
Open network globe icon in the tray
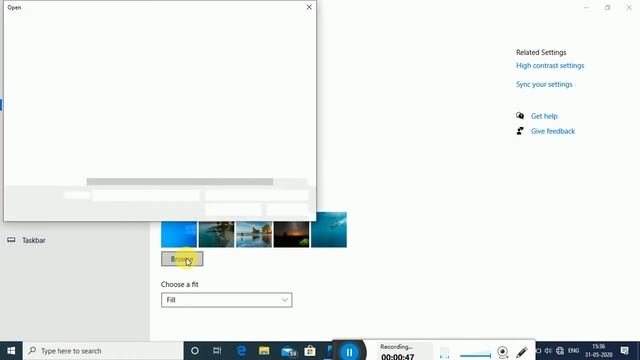560,351
